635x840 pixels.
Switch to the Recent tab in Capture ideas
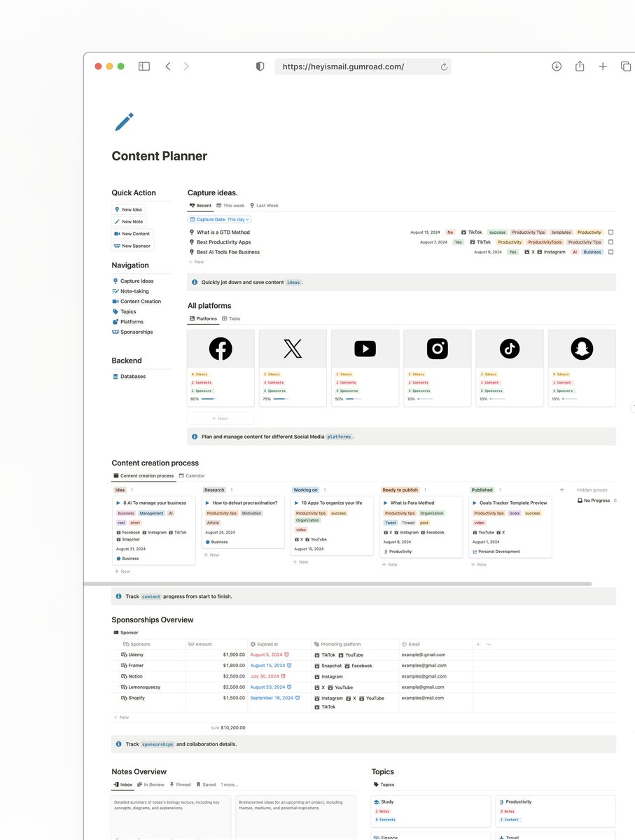click(200, 206)
